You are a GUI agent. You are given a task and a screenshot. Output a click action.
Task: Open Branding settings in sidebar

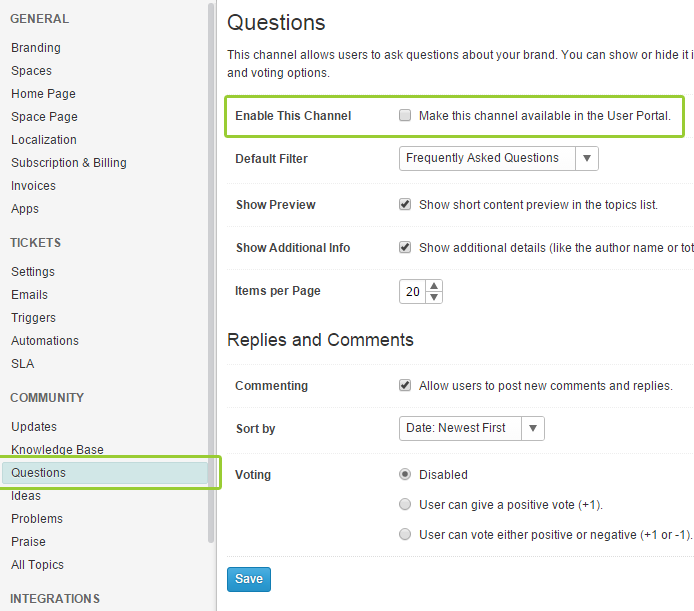point(36,48)
